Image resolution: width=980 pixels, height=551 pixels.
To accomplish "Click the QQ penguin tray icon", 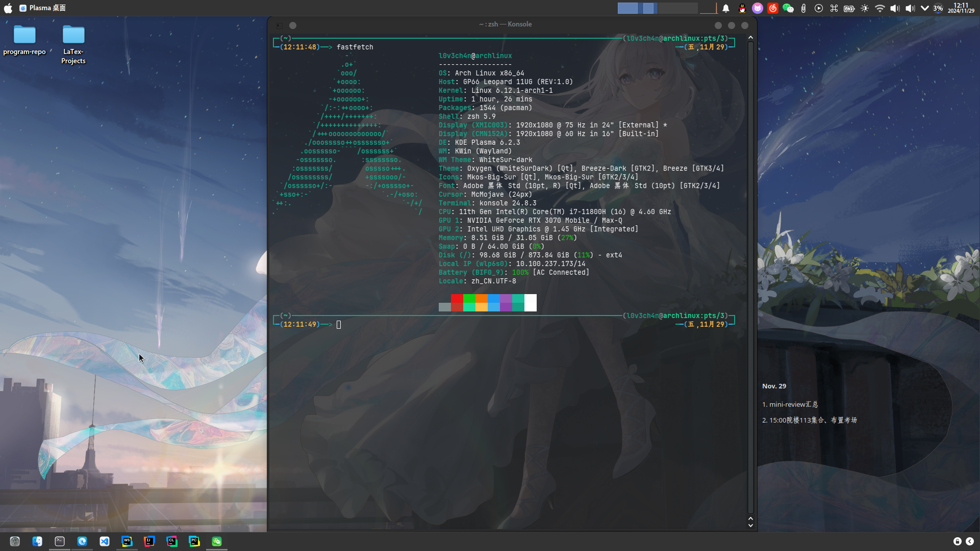I will click(742, 8).
